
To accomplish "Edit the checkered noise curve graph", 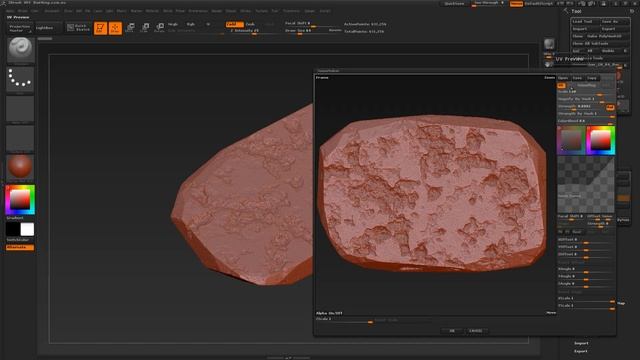I will coord(586,184).
